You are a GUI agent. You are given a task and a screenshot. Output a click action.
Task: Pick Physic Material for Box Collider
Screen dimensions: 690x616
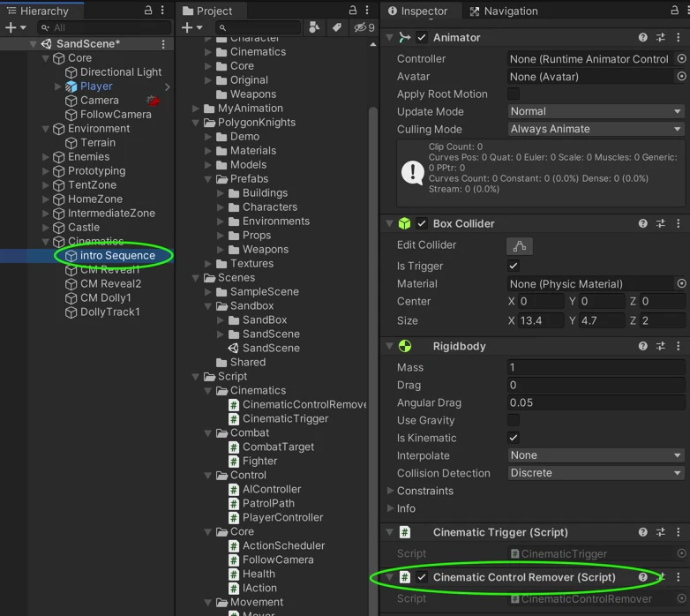click(681, 283)
